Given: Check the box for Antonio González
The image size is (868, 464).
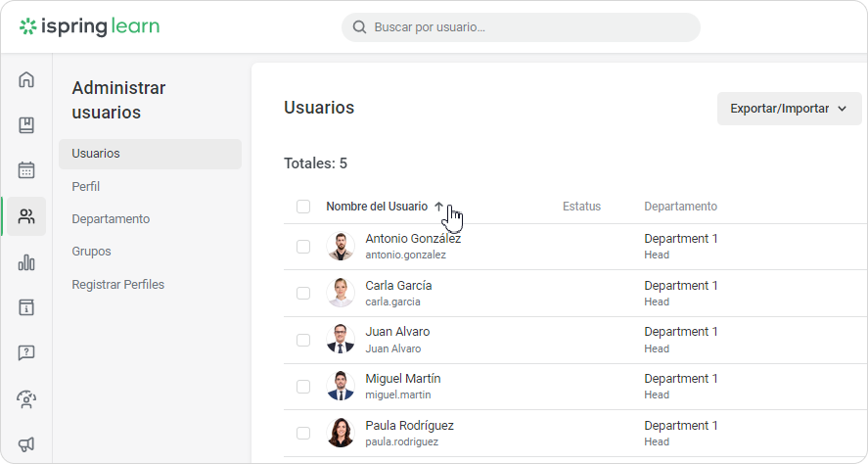Looking at the screenshot, I should [303, 247].
